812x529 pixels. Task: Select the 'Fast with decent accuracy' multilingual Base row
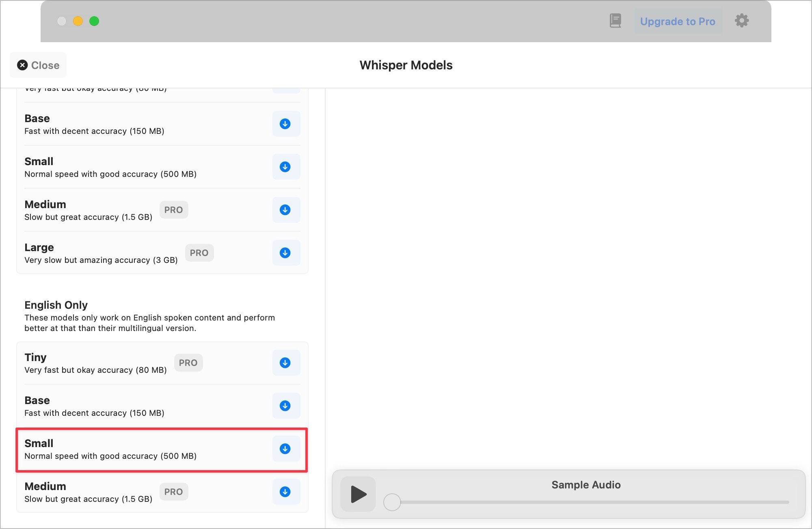click(x=162, y=124)
